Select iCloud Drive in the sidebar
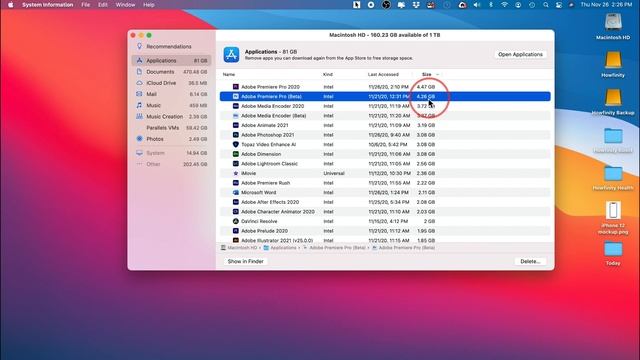The image size is (640, 360). tap(171, 83)
